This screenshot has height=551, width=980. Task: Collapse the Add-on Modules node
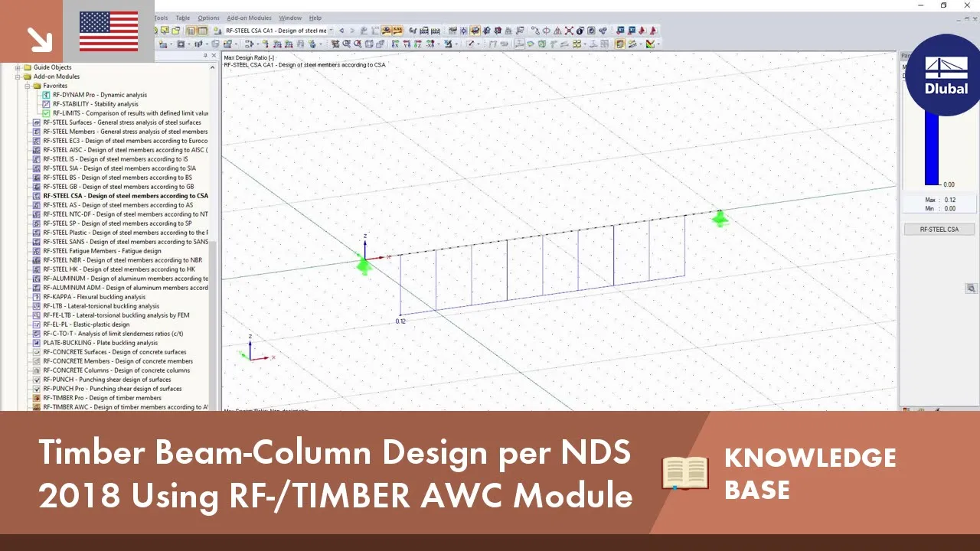click(18, 77)
